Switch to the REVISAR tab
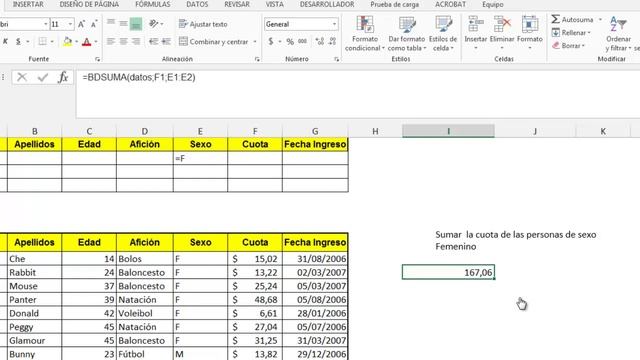This screenshot has height=360, width=640. tap(237, 4)
